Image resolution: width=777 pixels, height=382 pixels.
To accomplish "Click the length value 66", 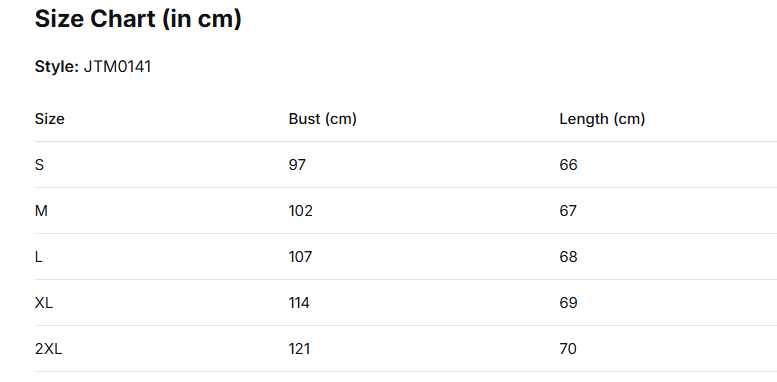I will tap(568, 164).
